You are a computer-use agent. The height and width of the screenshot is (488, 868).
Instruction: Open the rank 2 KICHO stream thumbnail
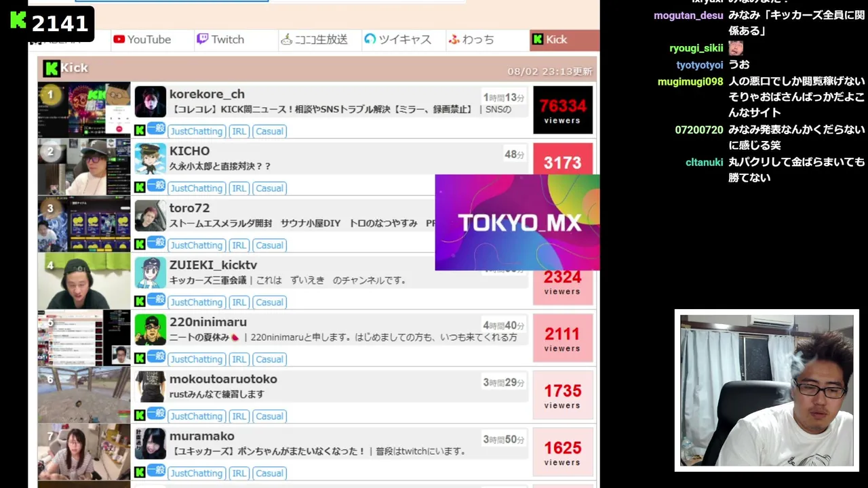(x=84, y=167)
